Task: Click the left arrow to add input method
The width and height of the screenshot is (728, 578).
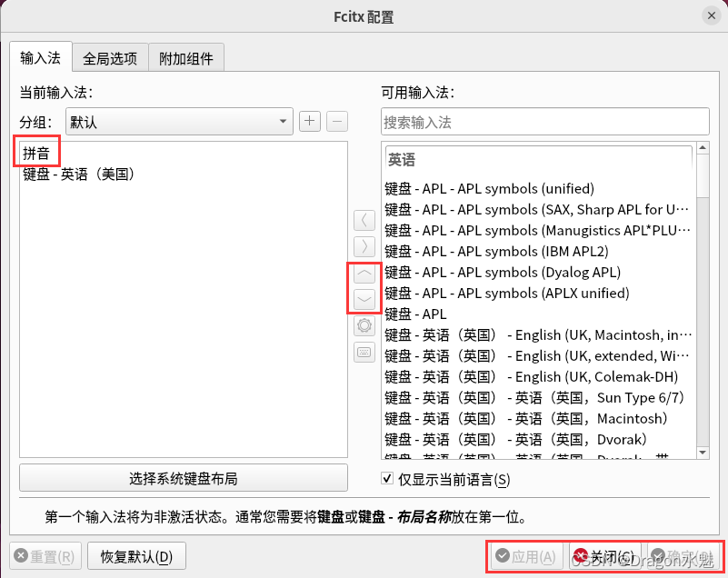Action: click(x=364, y=220)
